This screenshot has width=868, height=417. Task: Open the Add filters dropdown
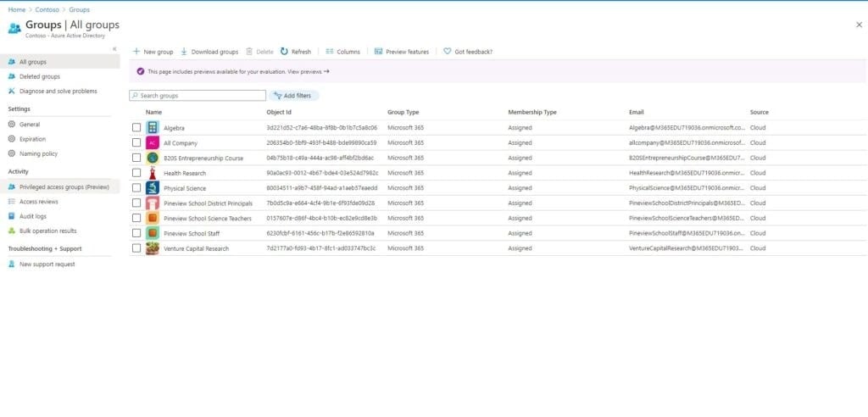(293, 96)
